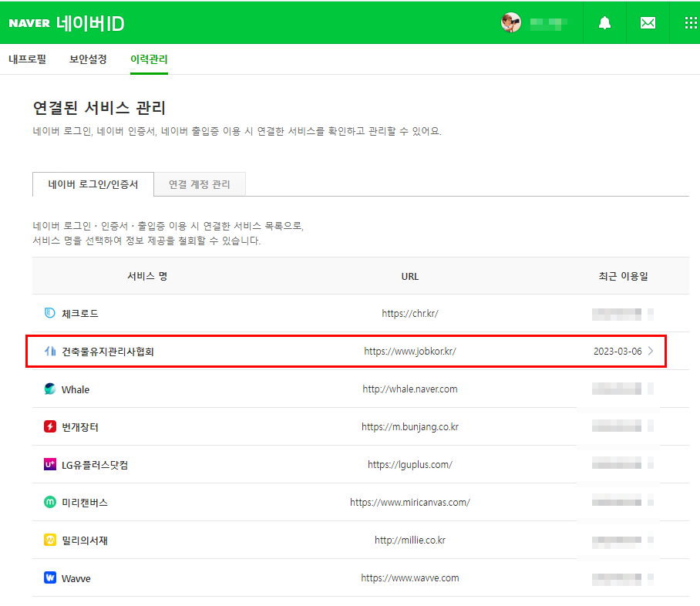Open the 밀리의서재 service name
Image resolution: width=700 pixels, height=606 pixels.
(x=85, y=540)
